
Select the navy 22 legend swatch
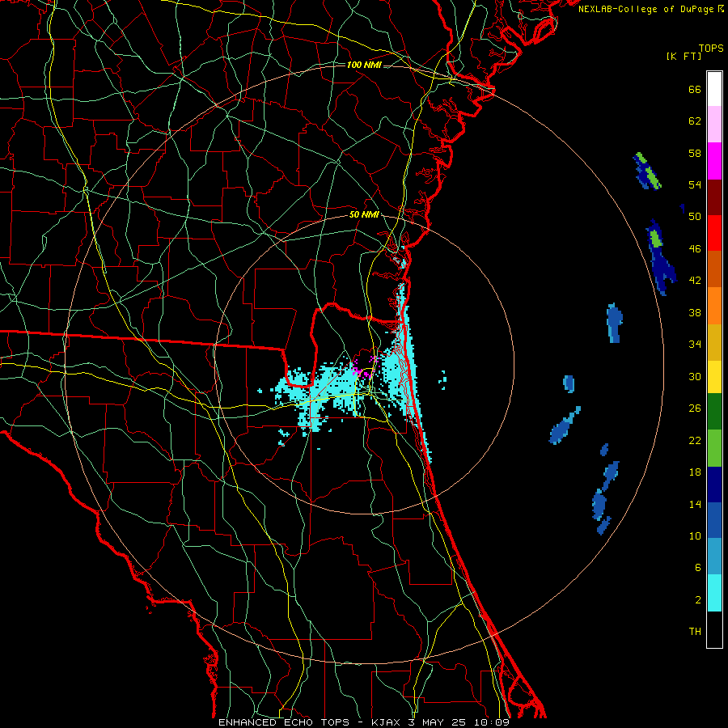click(714, 485)
